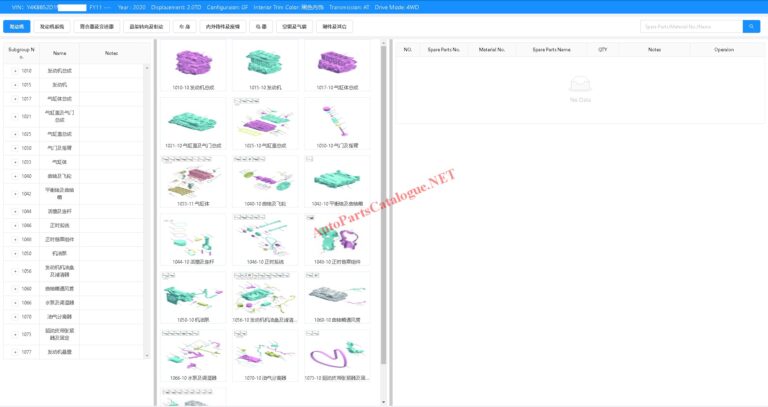Viewport: 768px width, 407px height.
Task: Expand subgroup 1077 at list bottom
Action: click(15, 352)
